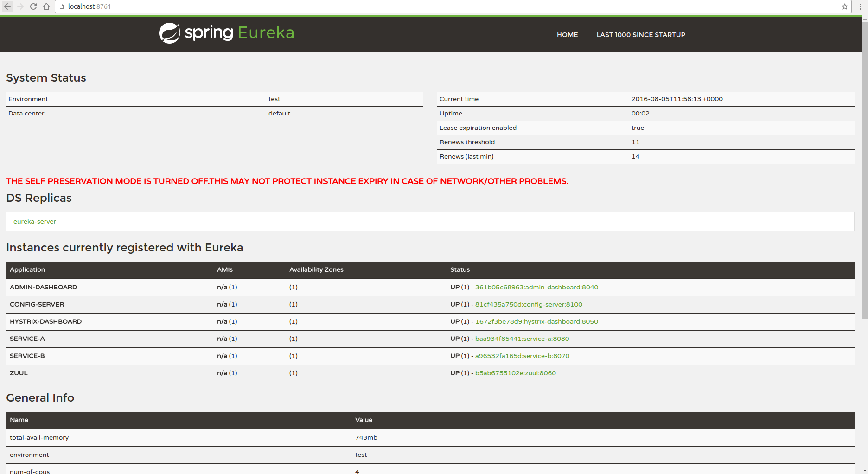Click the Status column header
The image size is (868, 474).
click(460, 269)
